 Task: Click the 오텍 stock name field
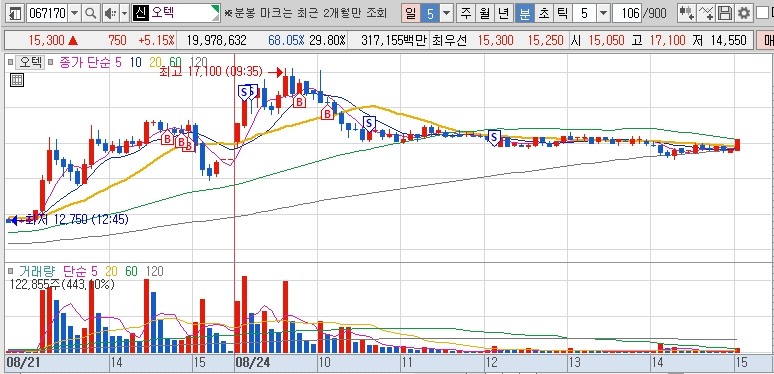[176, 13]
